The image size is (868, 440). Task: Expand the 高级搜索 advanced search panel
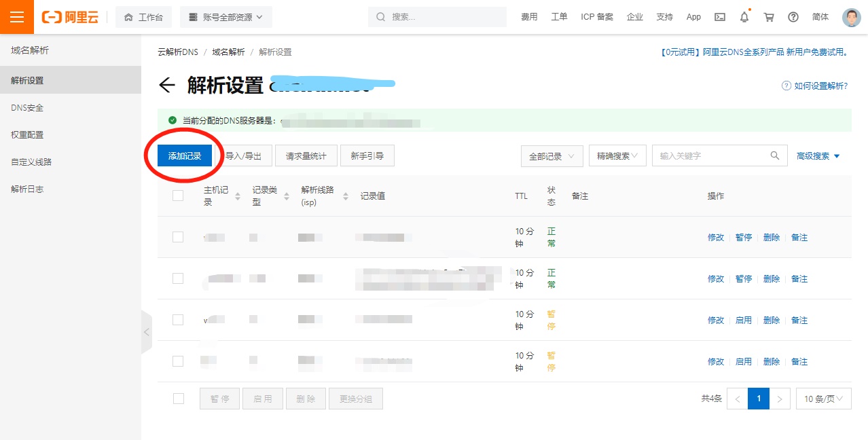[x=816, y=155]
